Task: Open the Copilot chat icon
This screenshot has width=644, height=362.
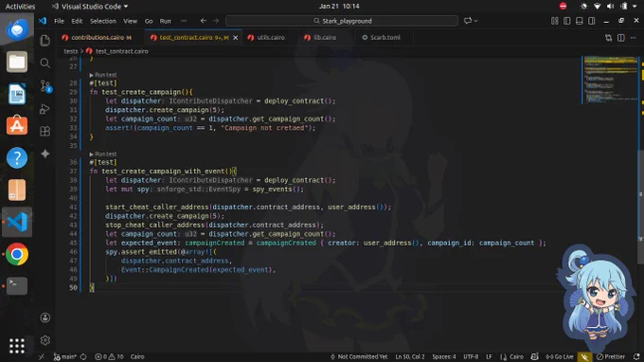Action: point(468,21)
